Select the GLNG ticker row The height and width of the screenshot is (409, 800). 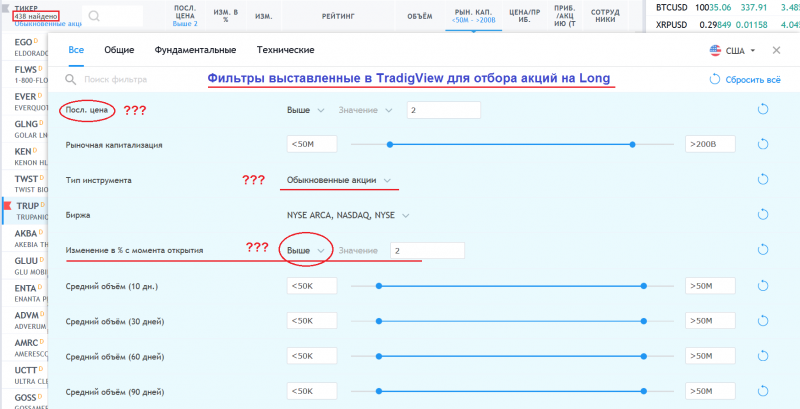pyautogui.click(x=24, y=129)
